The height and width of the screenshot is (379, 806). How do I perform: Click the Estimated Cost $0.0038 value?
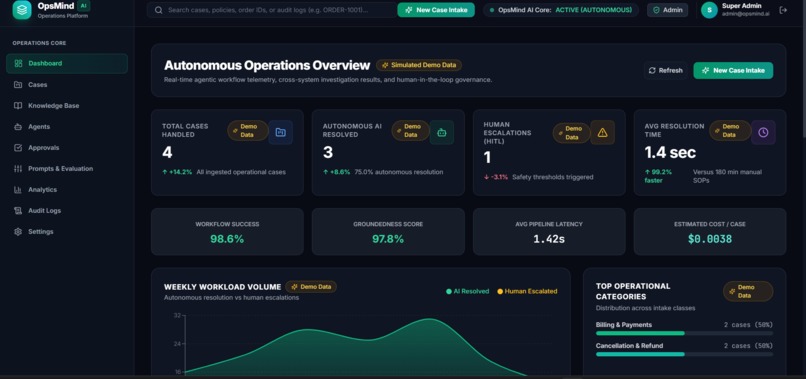[710, 239]
